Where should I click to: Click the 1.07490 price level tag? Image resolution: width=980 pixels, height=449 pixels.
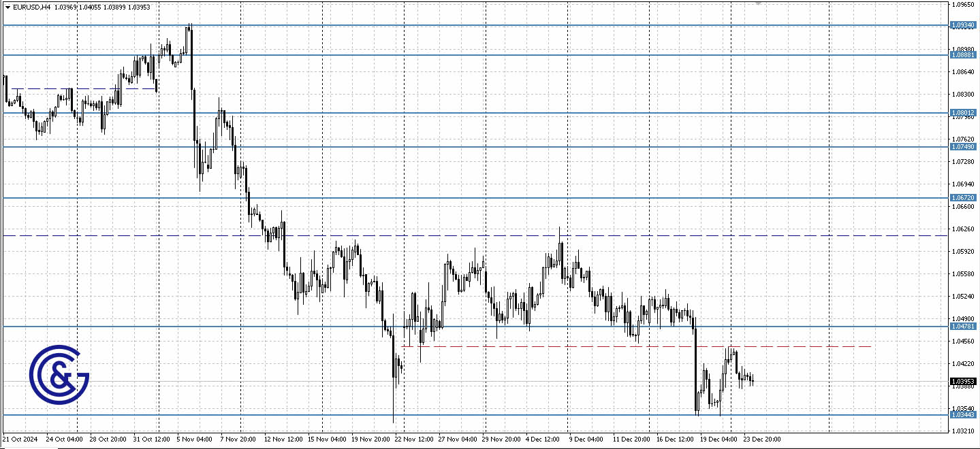click(963, 145)
